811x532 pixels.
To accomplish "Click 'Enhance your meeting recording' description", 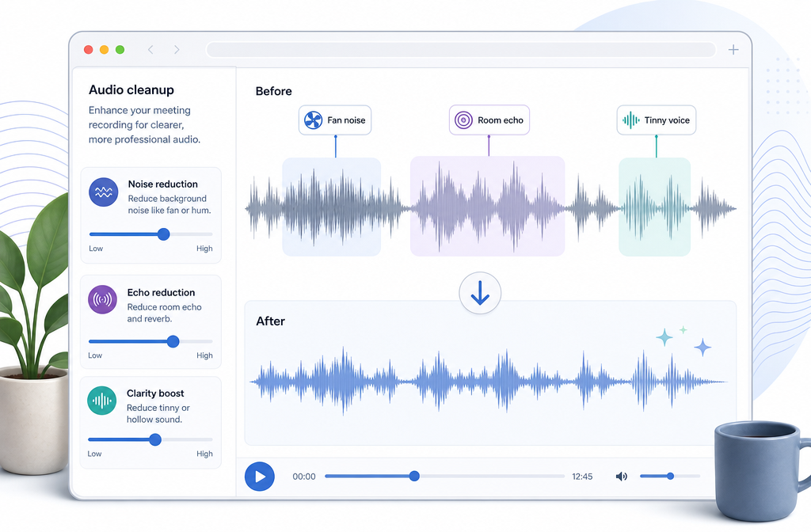I will 144,124.
